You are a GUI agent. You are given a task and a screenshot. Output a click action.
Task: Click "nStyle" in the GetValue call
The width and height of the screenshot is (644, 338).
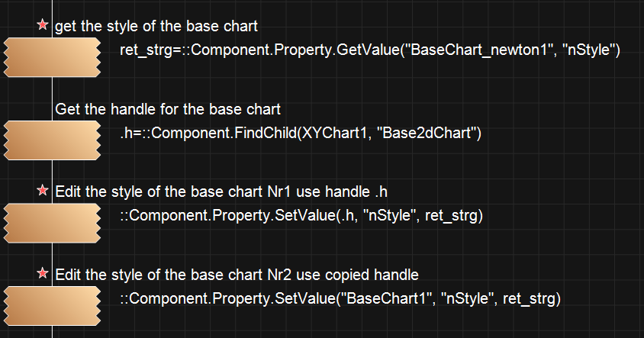pyautogui.click(x=588, y=51)
